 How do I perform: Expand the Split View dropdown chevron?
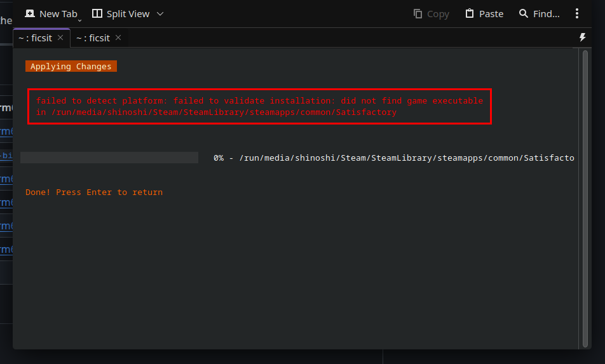pyautogui.click(x=160, y=14)
